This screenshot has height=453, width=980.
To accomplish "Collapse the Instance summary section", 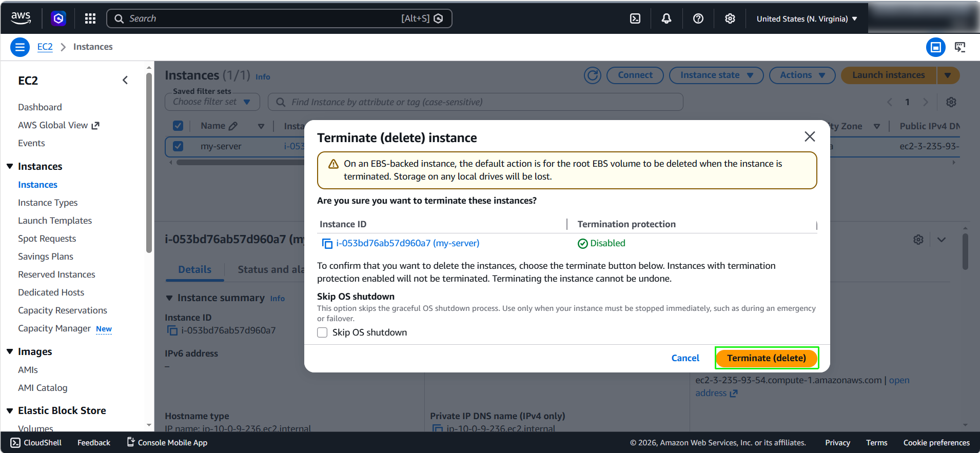I will coord(169,298).
